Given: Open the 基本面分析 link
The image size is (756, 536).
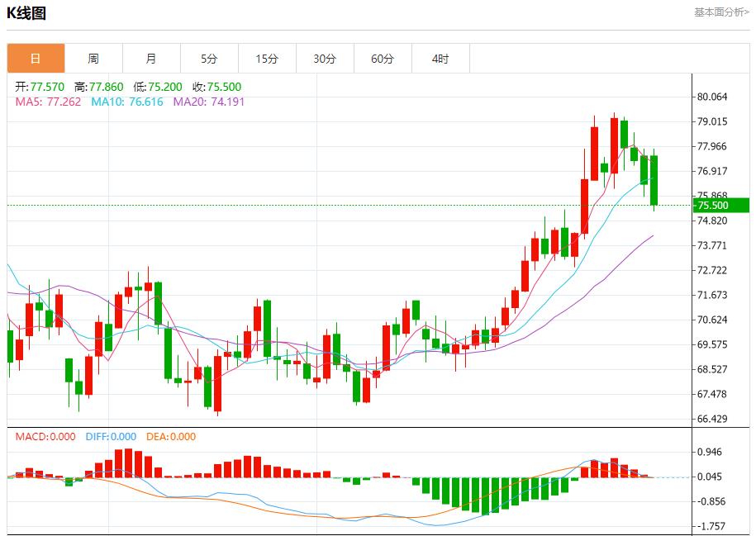Looking at the screenshot, I should tap(720, 12).
